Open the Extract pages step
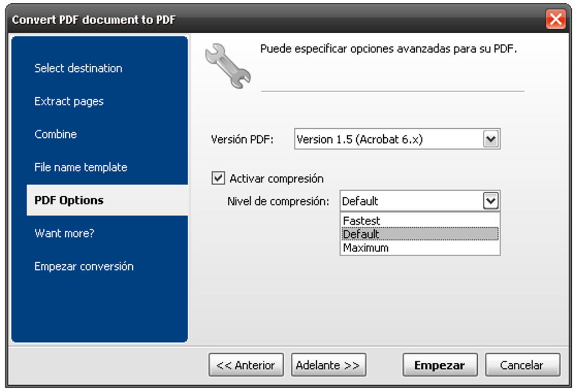The height and width of the screenshot is (392, 574). click(69, 101)
